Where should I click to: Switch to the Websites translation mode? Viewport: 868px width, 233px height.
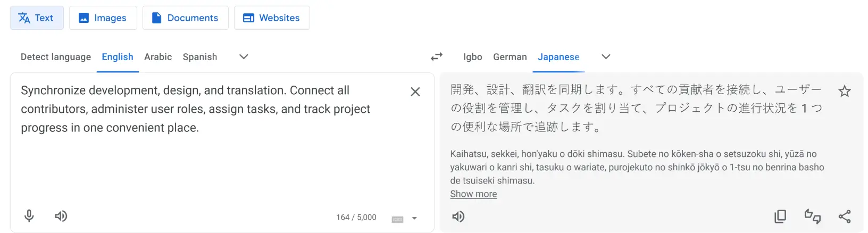[x=272, y=18]
